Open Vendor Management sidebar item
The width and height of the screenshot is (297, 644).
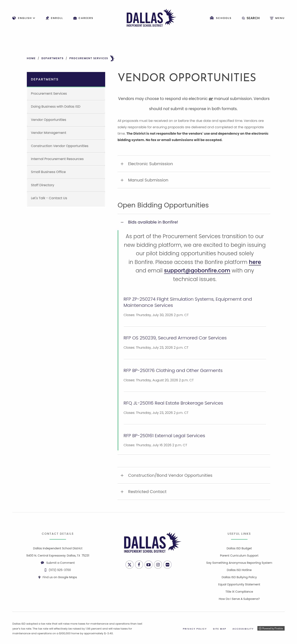pyautogui.click(x=66, y=133)
